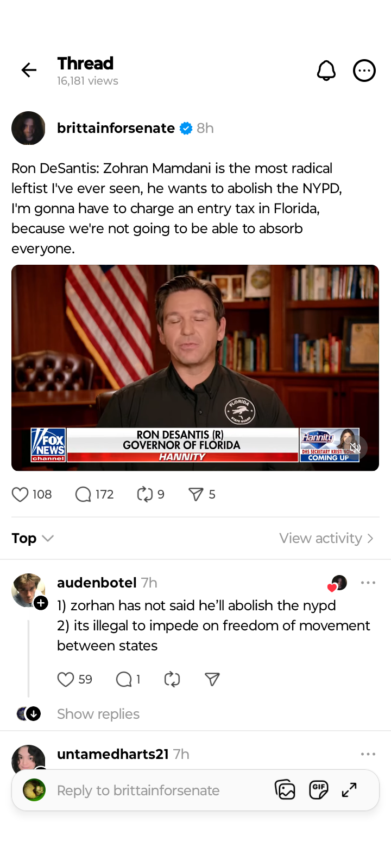Viewport: 391px width, 868px height.
Task: Open the more options circle menu
Action: click(x=364, y=71)
